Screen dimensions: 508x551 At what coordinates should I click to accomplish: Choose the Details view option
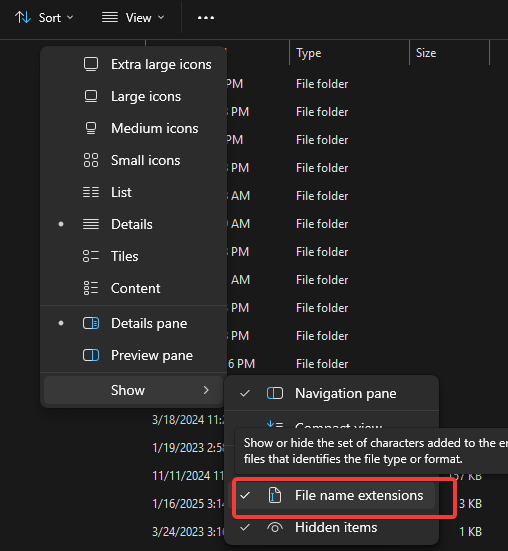[133, 225]
